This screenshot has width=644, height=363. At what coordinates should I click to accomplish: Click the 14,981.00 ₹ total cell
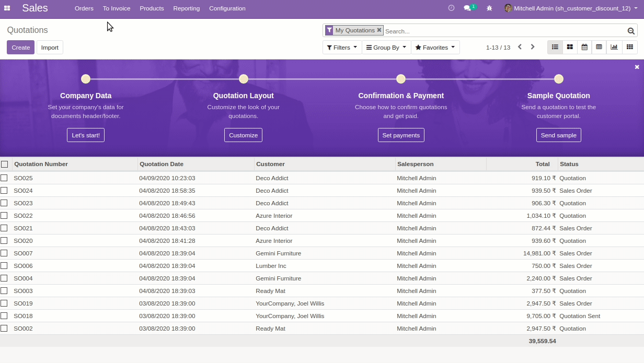coord(539,253)
